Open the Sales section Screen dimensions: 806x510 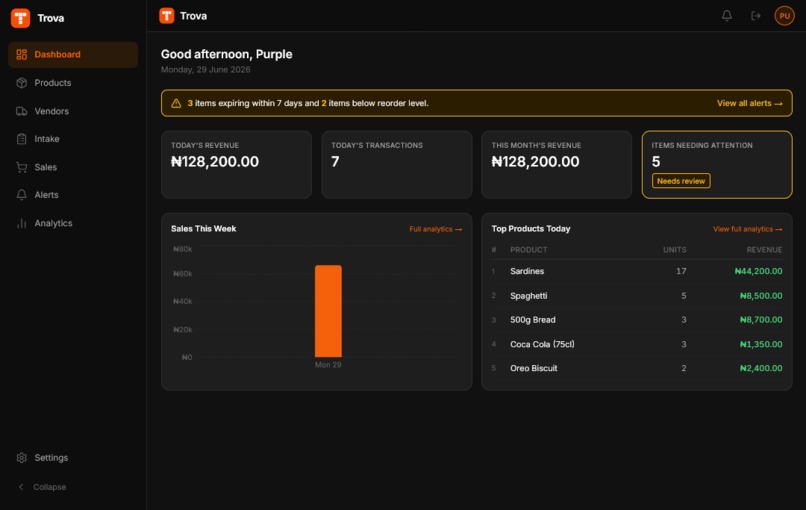click(73, 167)
